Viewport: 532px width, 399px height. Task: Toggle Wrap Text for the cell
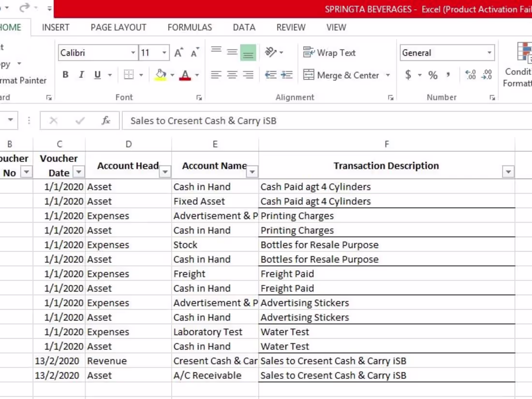(329, 53)
